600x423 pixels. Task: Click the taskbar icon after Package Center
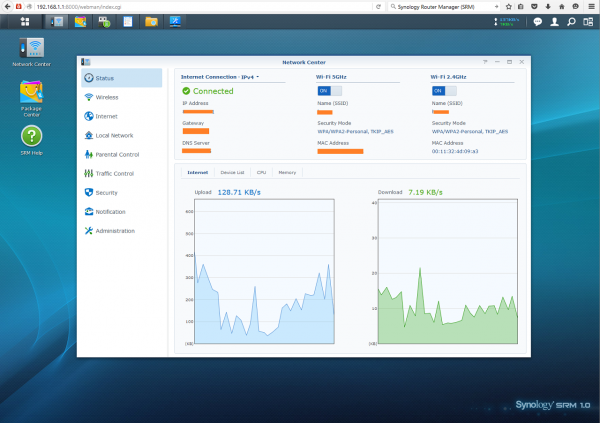pos(104,22)
